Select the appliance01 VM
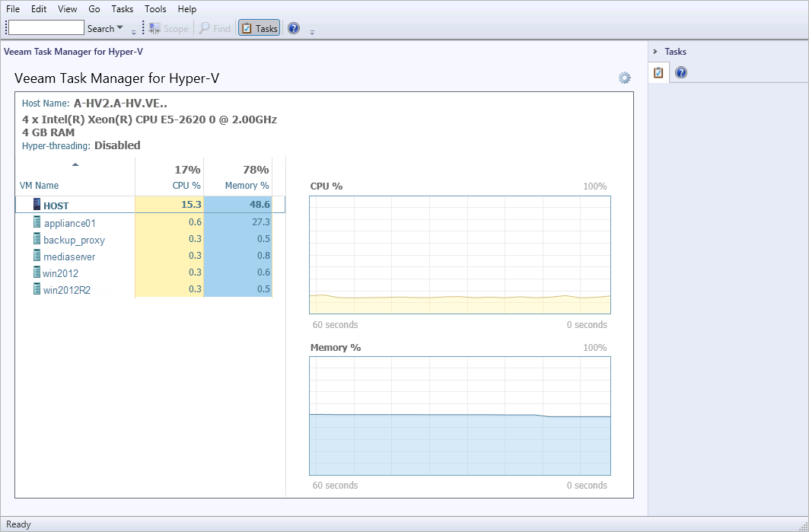The image size is (809, 532). [70, 223]
